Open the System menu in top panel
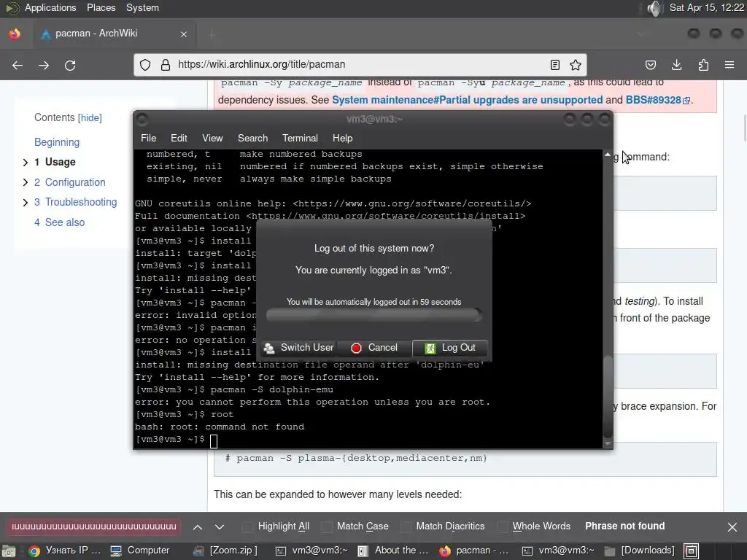 (x=142, y=7)
